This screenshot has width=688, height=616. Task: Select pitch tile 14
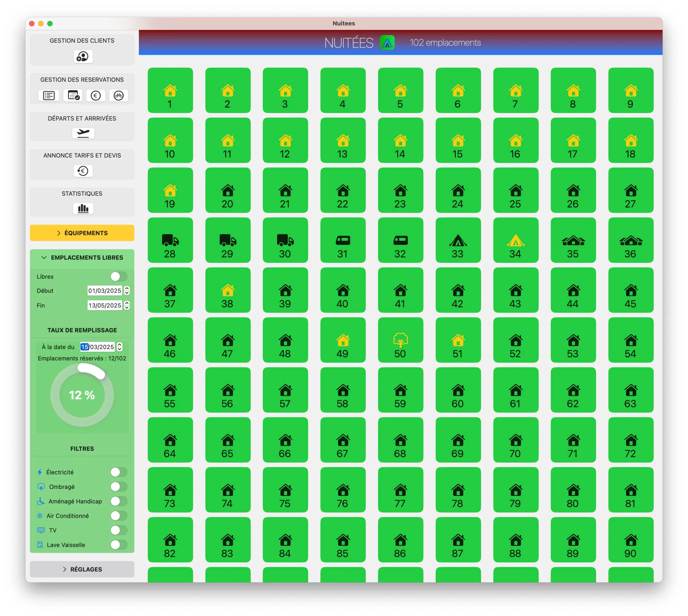(400, 140)
